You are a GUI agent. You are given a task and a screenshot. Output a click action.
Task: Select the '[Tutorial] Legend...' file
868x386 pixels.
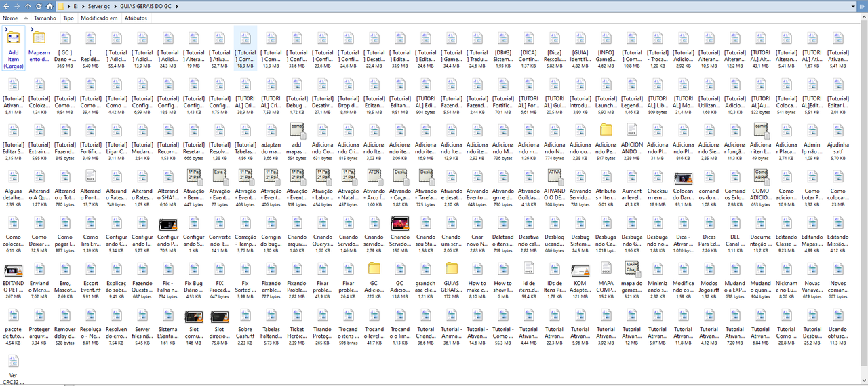click(x=632, y=94)
